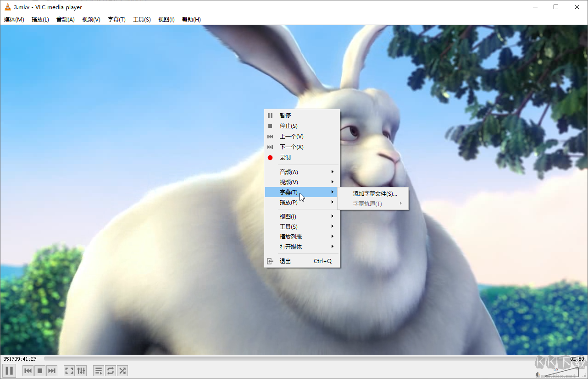Expand the 视频(V) submenu
The height and width of the screenshot is (379, 588).
point(288,182)
